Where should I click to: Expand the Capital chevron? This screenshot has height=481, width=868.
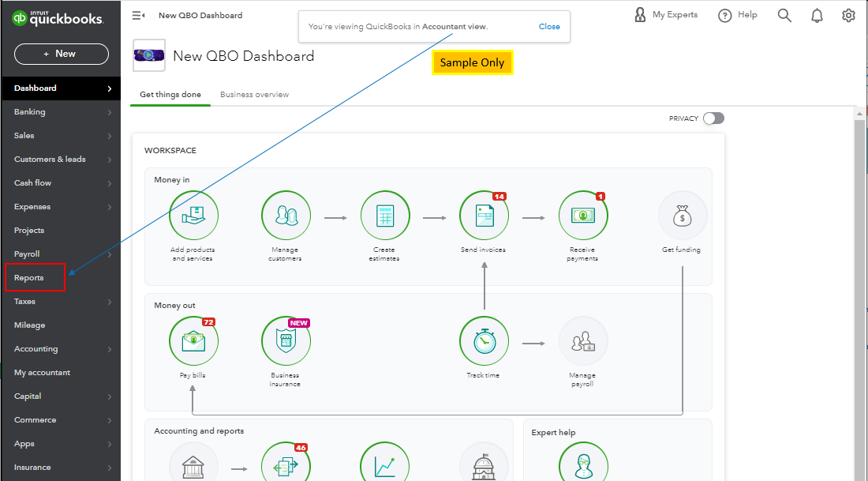pos(110,396)
